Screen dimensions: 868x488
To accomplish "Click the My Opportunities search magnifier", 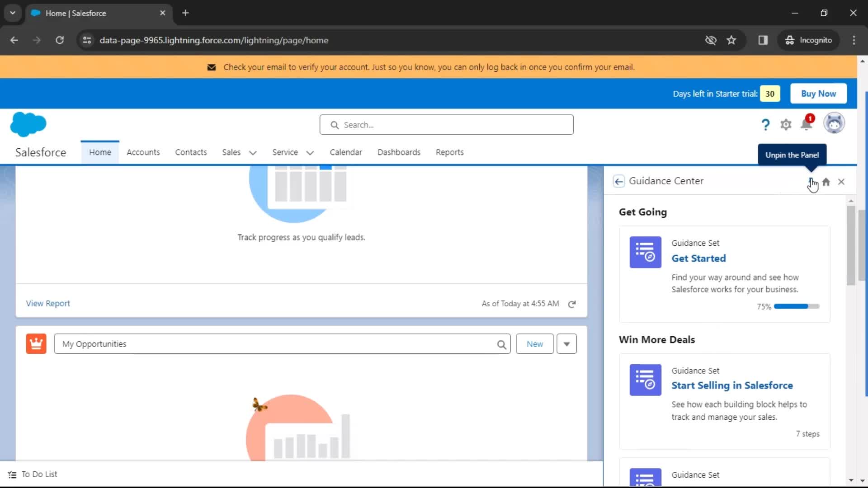I will pyautogui.click(x=501, y=345).
